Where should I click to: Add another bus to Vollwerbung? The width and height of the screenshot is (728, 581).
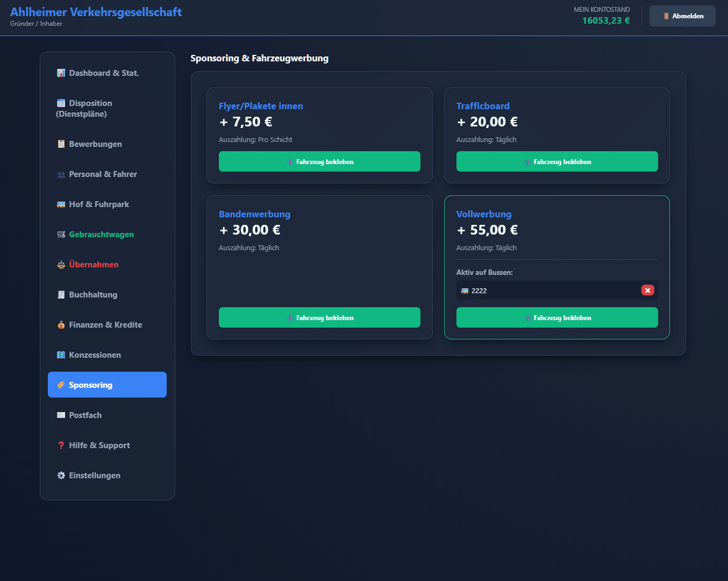(556, 317)
